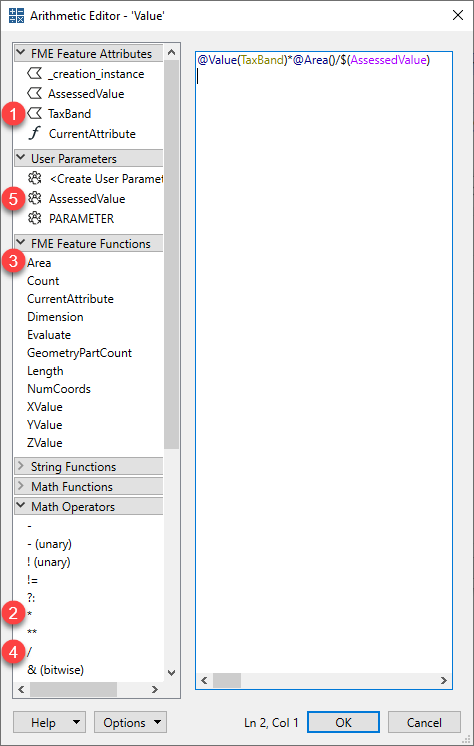
Task: Select the Area feature function
Action: click(x=39, y=263)
